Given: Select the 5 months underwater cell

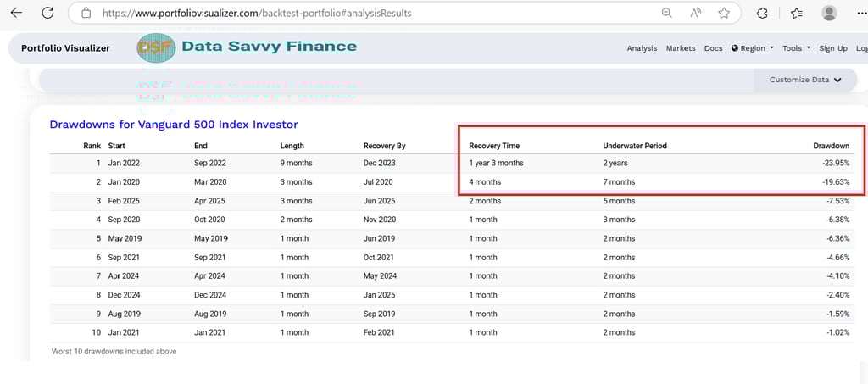Looking at the screenshot, I should pyautogui.click(x=619, y=201).
